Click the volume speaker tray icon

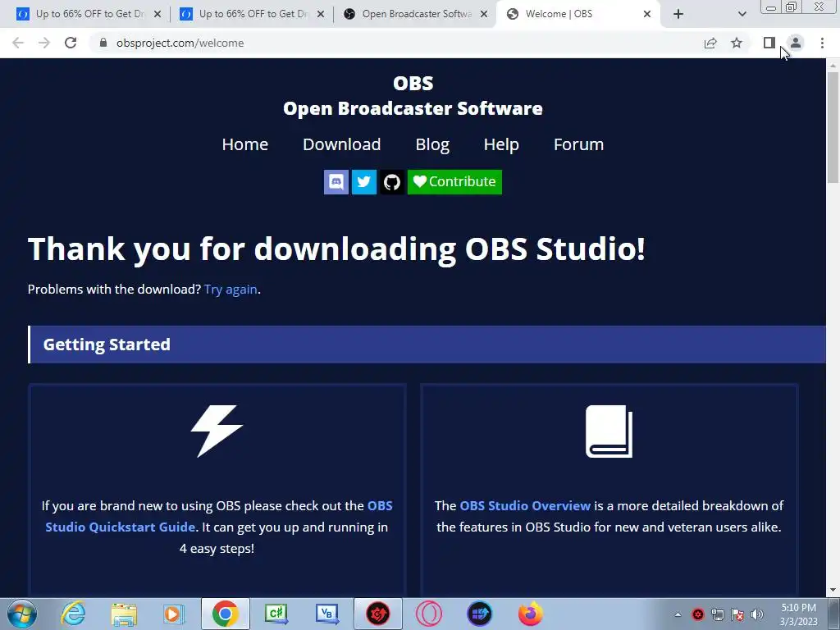[757, 614]
